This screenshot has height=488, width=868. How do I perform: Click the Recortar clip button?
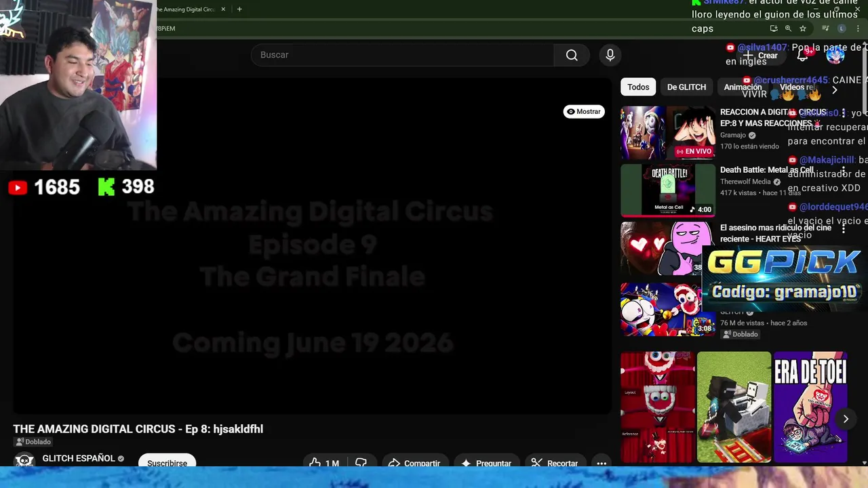coord(555,463)
